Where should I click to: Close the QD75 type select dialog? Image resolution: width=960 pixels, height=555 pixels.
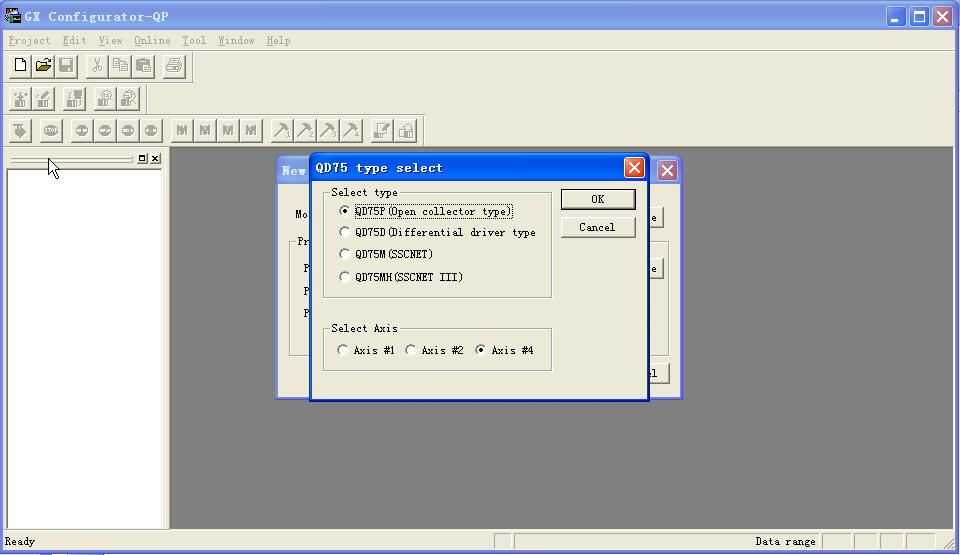(633, 168)
